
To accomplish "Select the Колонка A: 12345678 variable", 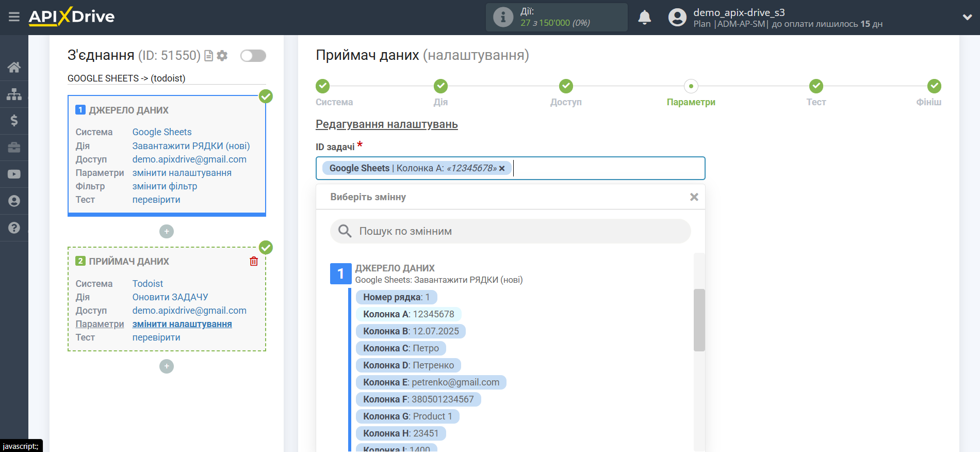I will [409, 314].
